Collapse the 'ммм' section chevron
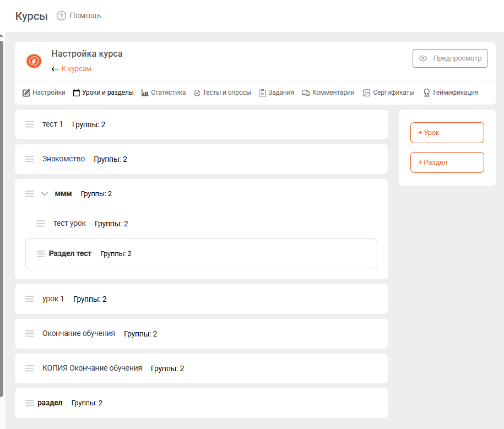The height and width of the screenshot is (429, 504). coord(45,194)
